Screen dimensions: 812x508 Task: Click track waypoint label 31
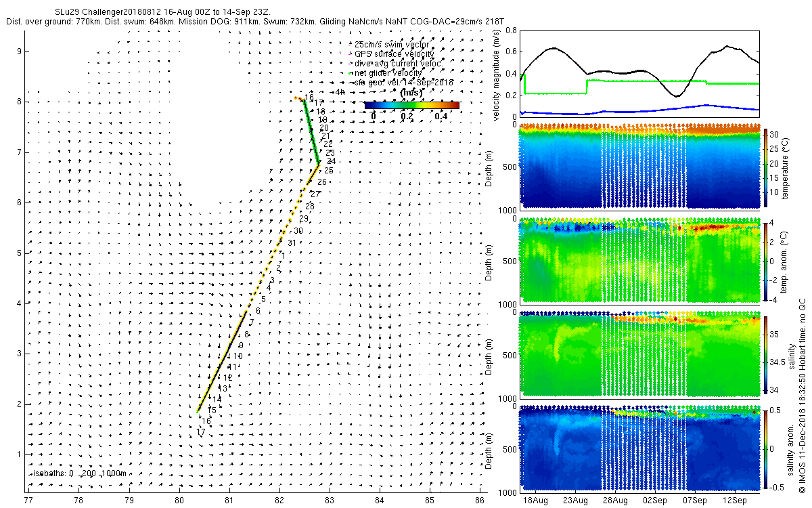tap(292, 243)
